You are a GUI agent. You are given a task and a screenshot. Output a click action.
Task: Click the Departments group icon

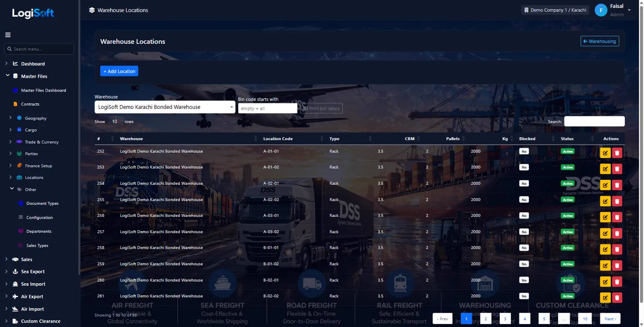pos(20,231)
